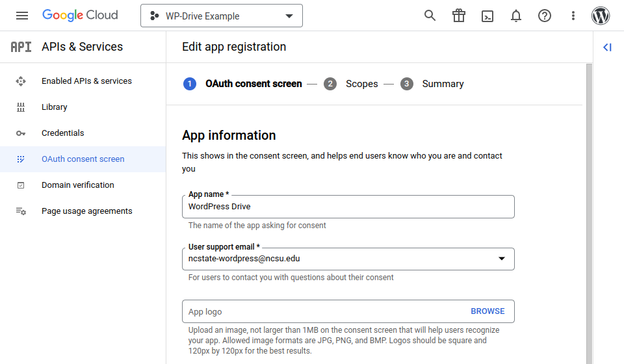
Task: Select Credentials in the sidebar
Action: [63, 133]
